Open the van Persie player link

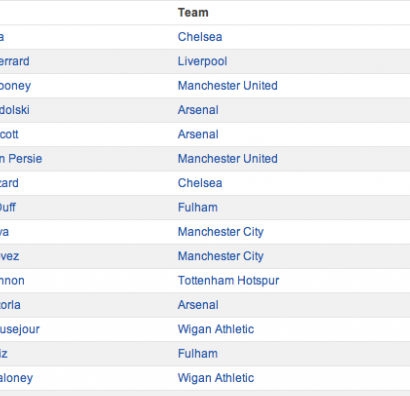[21, 159]
